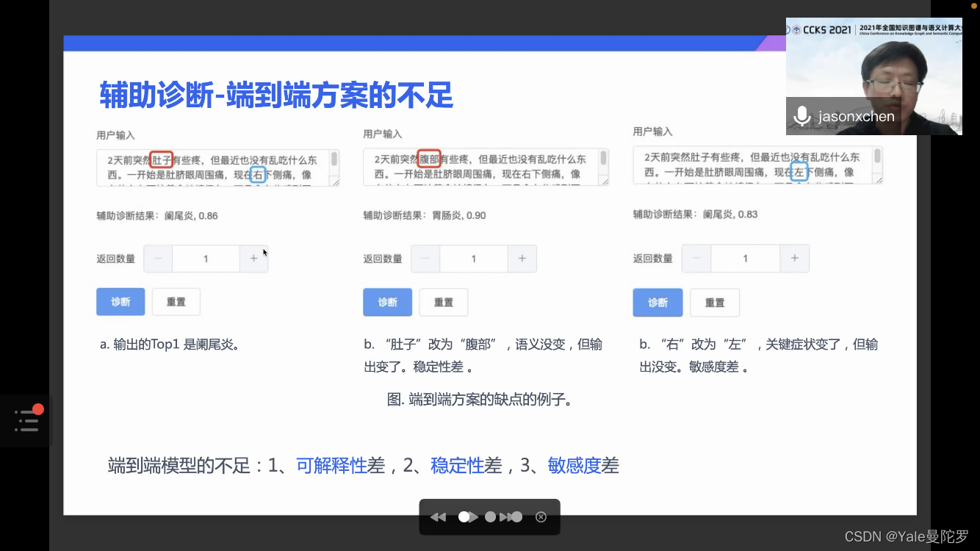Viewport: 980px width, 551px height.
Task: Decrease return count in the 阑尾炎, 0.83 panel
Action: [x=696, y=258]
